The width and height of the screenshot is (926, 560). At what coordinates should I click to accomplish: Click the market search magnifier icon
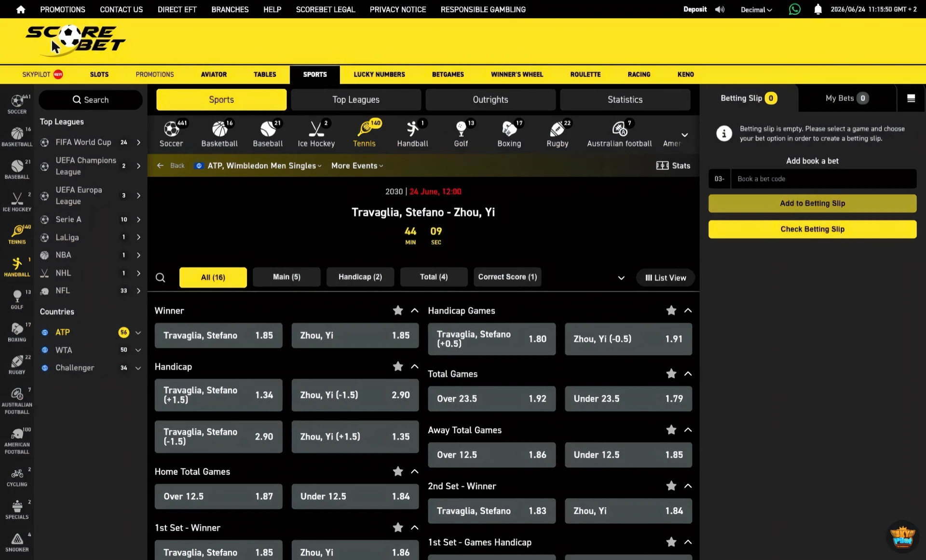161,277
